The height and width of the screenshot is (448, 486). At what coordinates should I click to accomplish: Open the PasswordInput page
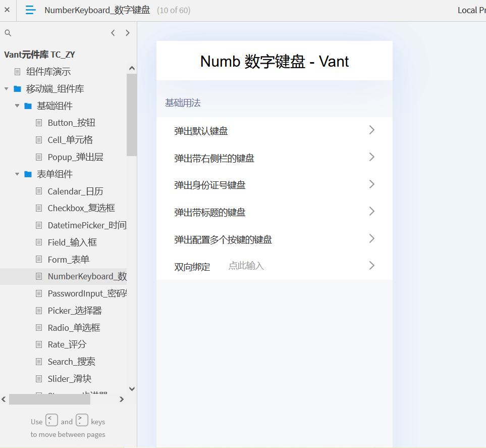point(87,293)
